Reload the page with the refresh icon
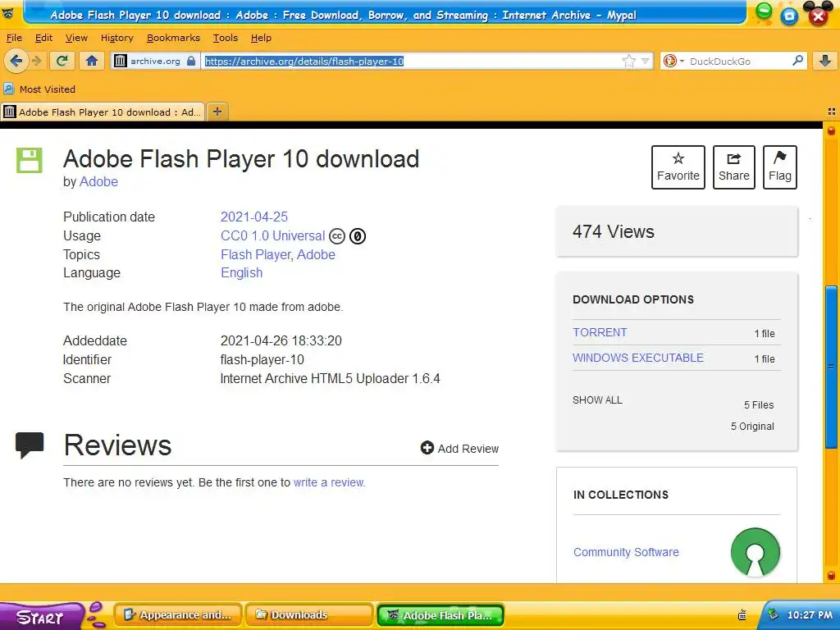This screenshot has width=840, height=630. coord(62,61)
